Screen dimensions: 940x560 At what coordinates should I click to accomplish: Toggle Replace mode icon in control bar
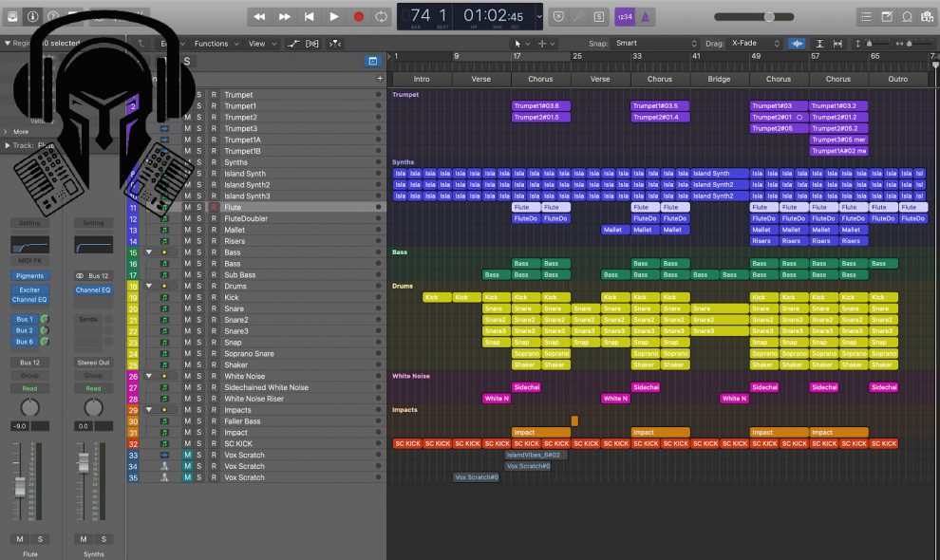558,17
